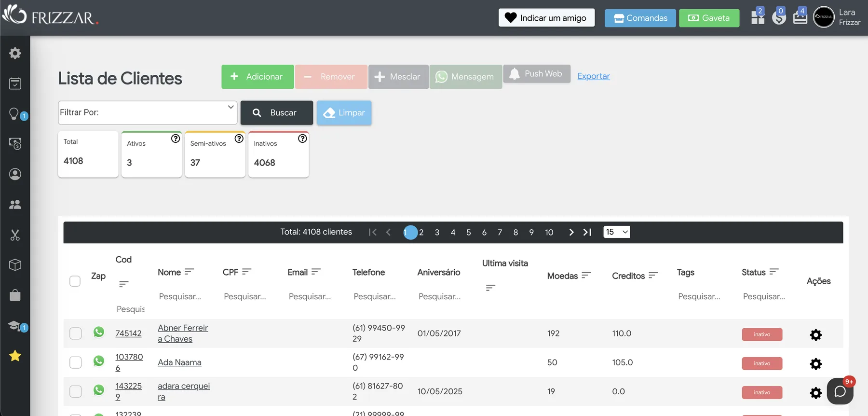Image resolution: width=868 pixels, height=416 pixels.
Task: Open the CPF column filter menu
Action: coord(246,272)
